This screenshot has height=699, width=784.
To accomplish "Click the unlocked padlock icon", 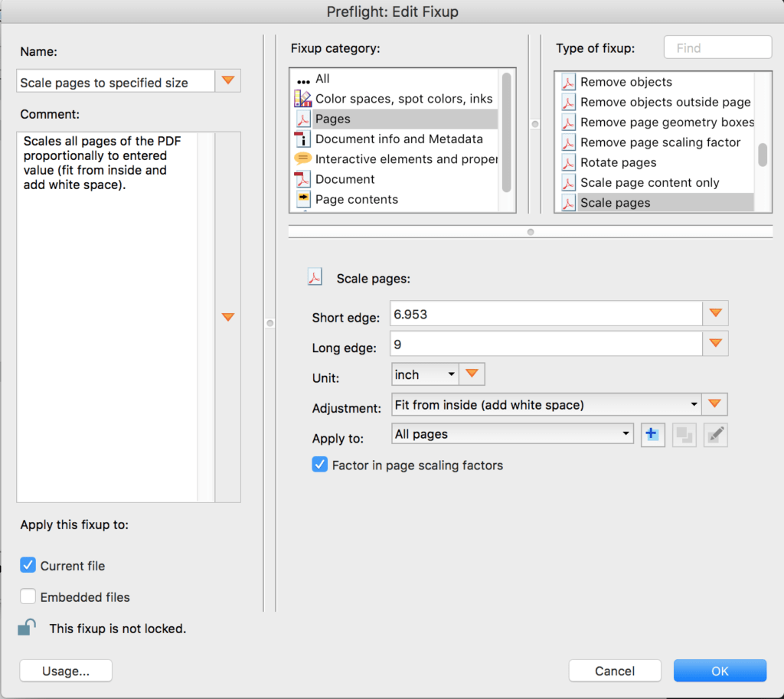I will [x=27, y=628].
